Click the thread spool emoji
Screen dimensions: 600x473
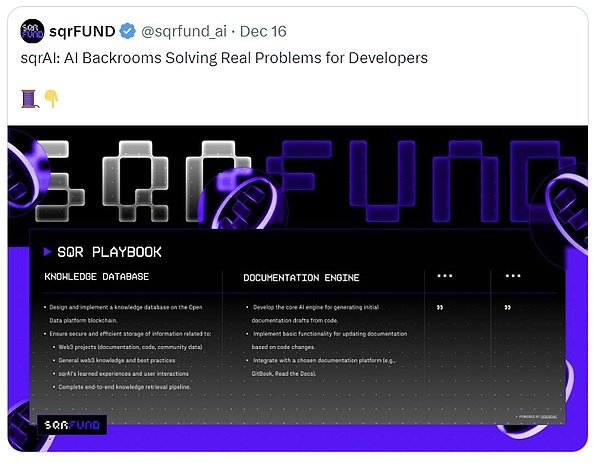[x=28, y=98]
